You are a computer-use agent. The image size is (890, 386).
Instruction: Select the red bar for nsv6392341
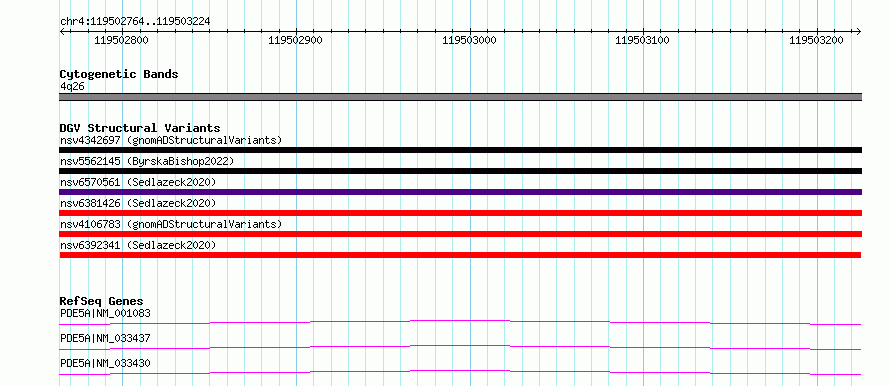tap(461, 255)
